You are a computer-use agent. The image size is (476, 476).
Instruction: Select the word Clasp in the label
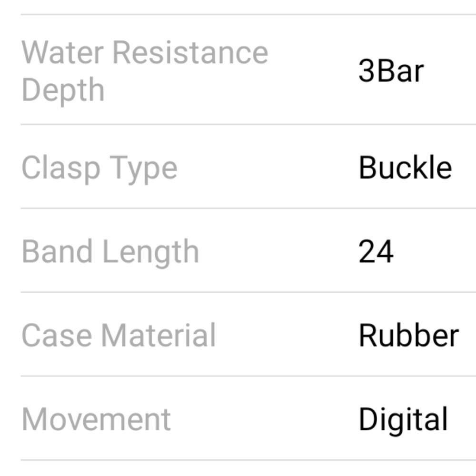coord(61,169)
